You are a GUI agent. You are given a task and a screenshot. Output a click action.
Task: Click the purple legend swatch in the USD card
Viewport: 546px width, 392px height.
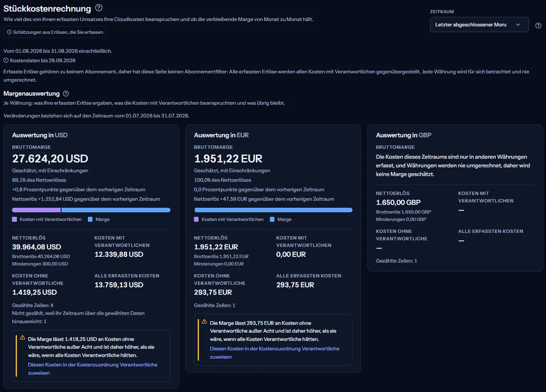coord(14,219)
